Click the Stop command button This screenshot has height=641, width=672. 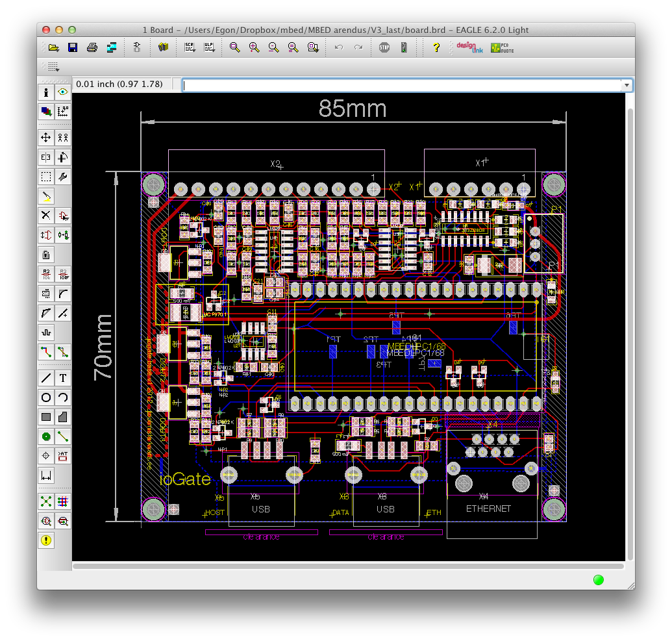coord(384,47)
